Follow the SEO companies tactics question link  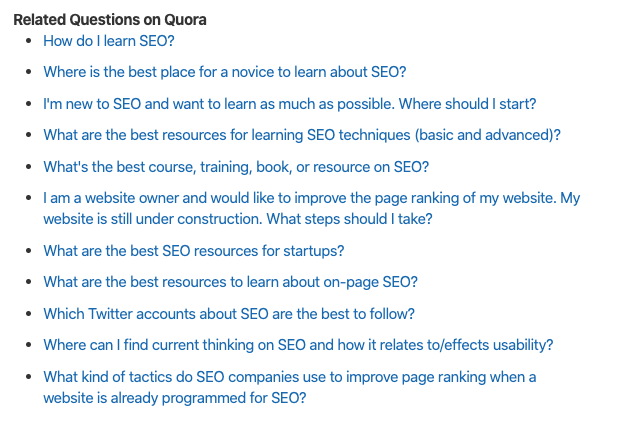click(290, 387)
